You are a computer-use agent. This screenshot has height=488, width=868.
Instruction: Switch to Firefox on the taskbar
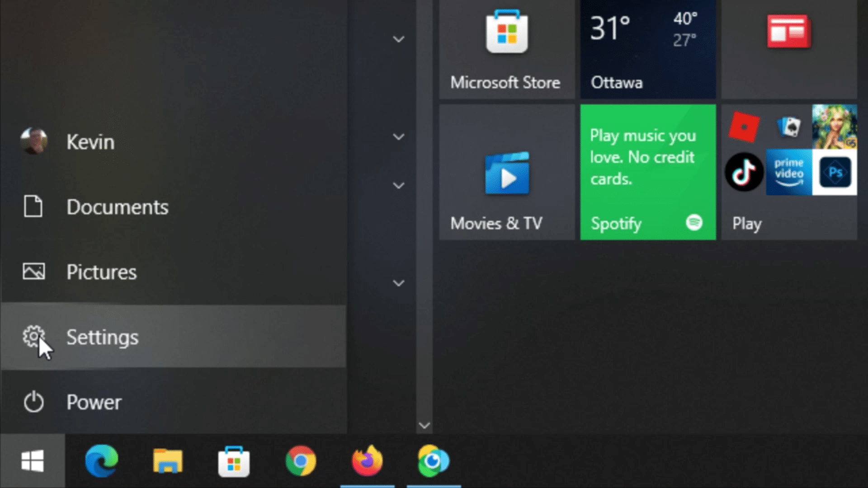pyautogui.click(x=367, y=461)
